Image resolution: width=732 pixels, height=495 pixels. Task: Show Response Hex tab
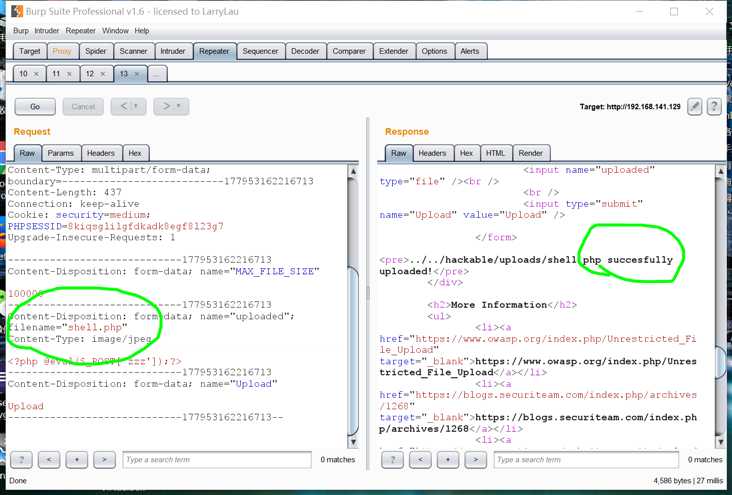click(x=466, y=153)
